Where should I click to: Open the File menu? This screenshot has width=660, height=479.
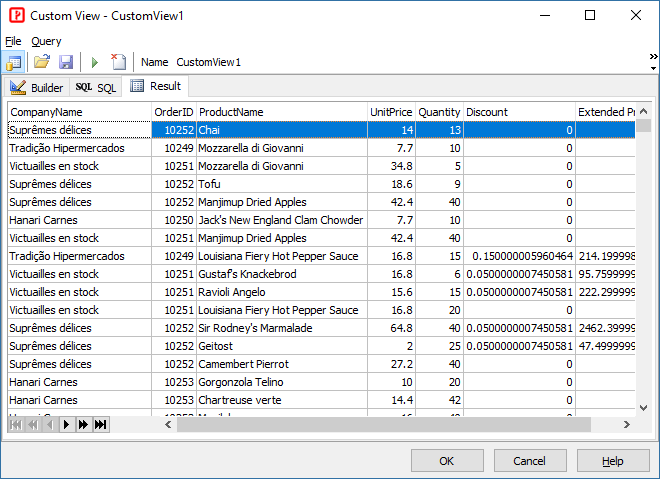13,41
